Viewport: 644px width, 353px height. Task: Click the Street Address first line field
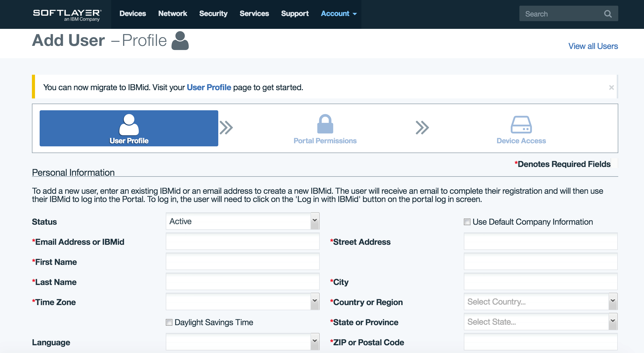[x=541, y=241]
